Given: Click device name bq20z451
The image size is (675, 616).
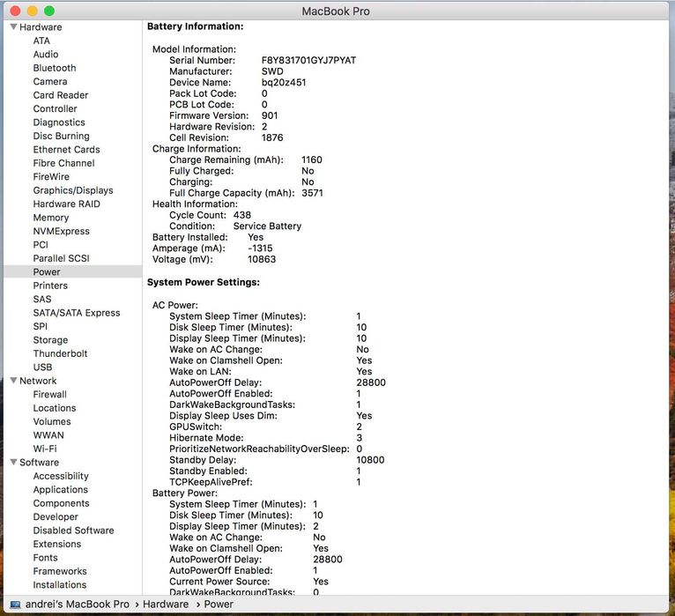Looking at the screenshot, I should [x=284, y=82].
